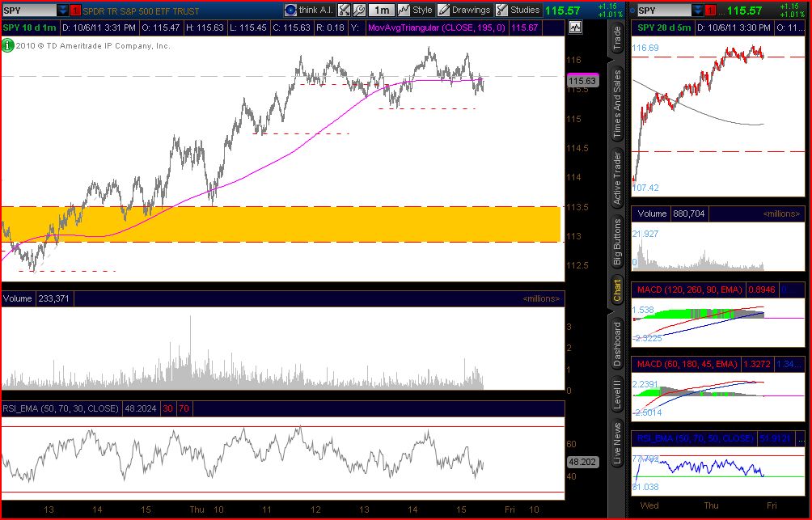Click the 115.57 last price in main header

pos(562,11)
